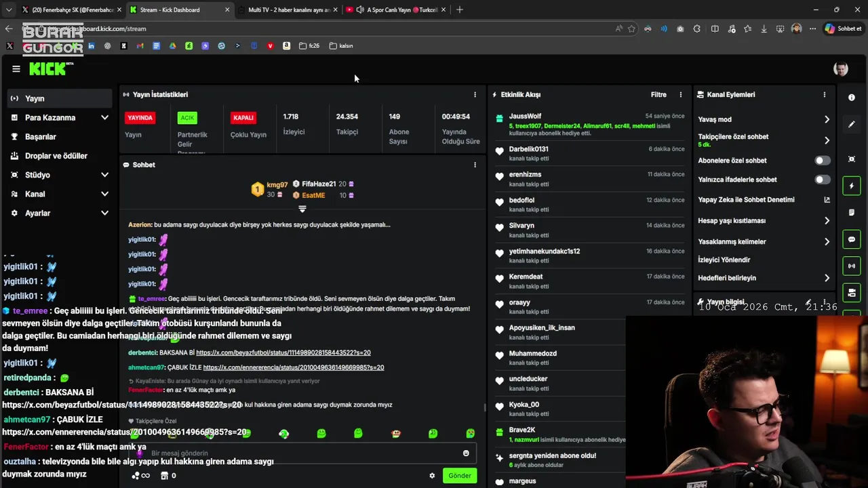868x488 pixels.
Task: Switch to Fenerbahçe SK X tab
Action: (71, 9)
